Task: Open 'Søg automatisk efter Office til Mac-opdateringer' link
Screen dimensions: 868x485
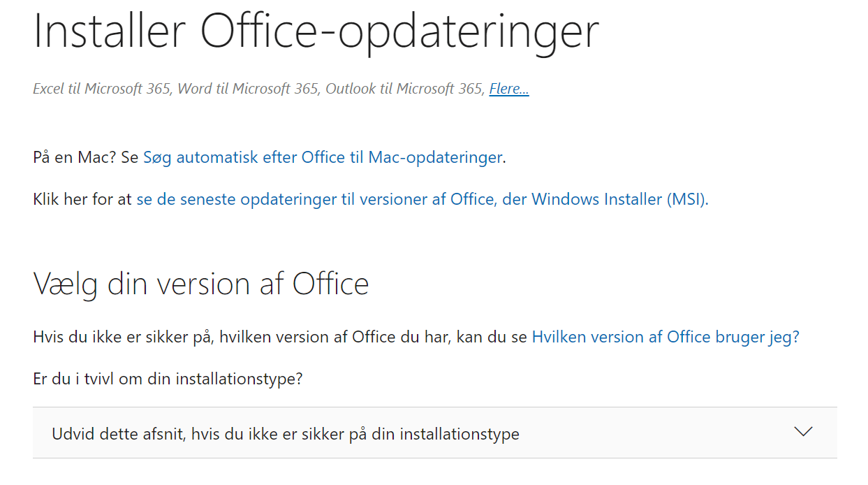Action: 322,157
